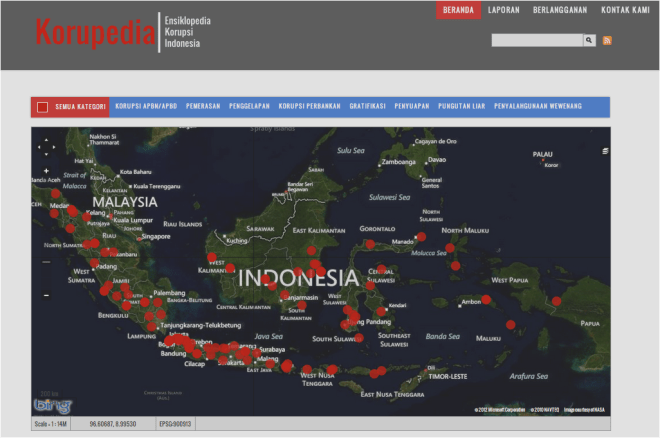Click the search magnifier button
The image size is (660, 438).
coord(590,41)
